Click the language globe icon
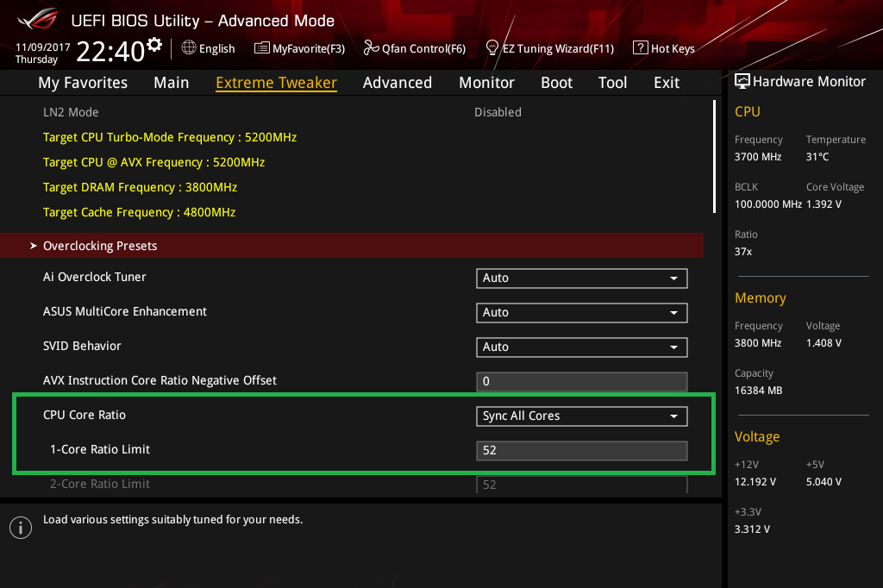883x588 pixels. [189, 47]
